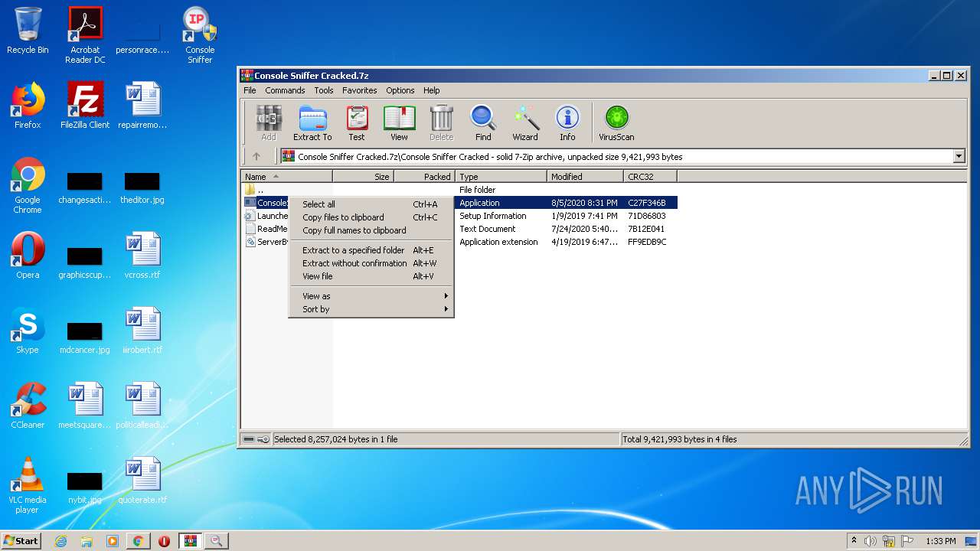Click the Start button
Viewport: 980px width, 551px height.
[x=21, y=541]
